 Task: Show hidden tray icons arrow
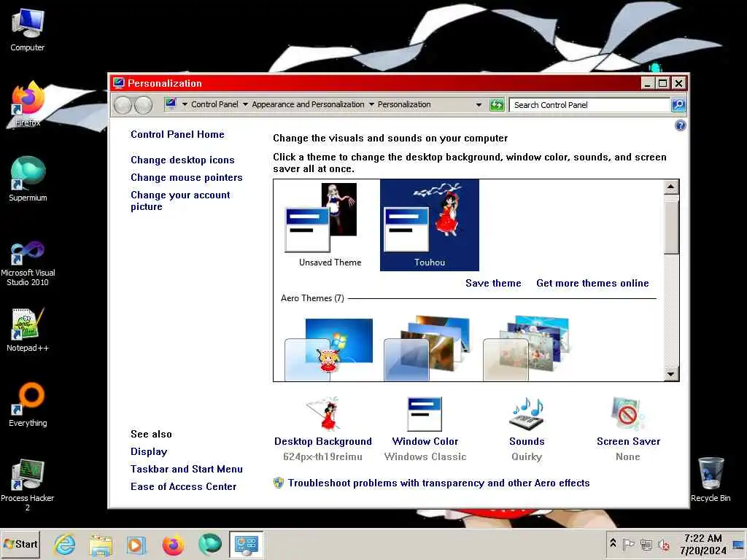pyautogui.click(x=613, y=543)
